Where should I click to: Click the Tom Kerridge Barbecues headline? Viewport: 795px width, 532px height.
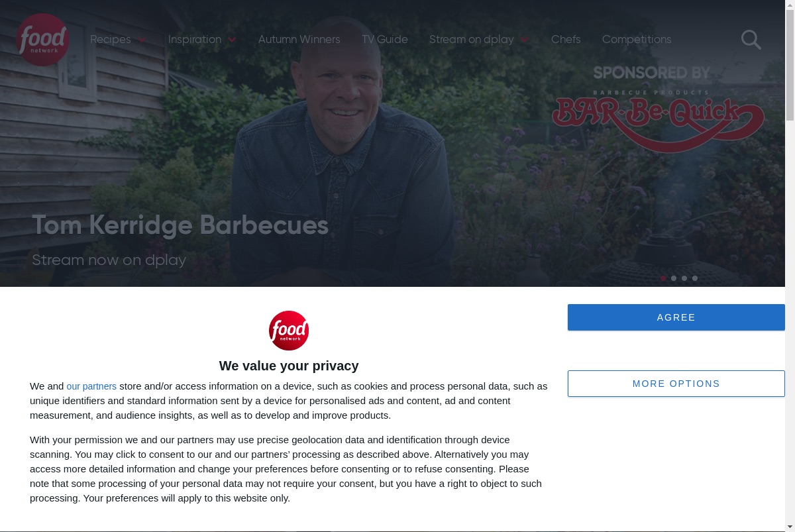(180, 225)
